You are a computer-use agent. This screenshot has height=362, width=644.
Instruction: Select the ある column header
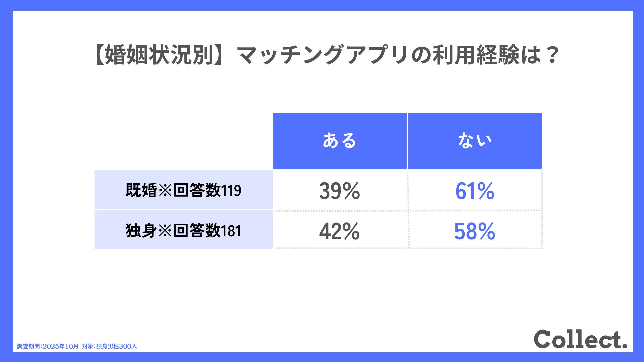(x=339, y=141)
